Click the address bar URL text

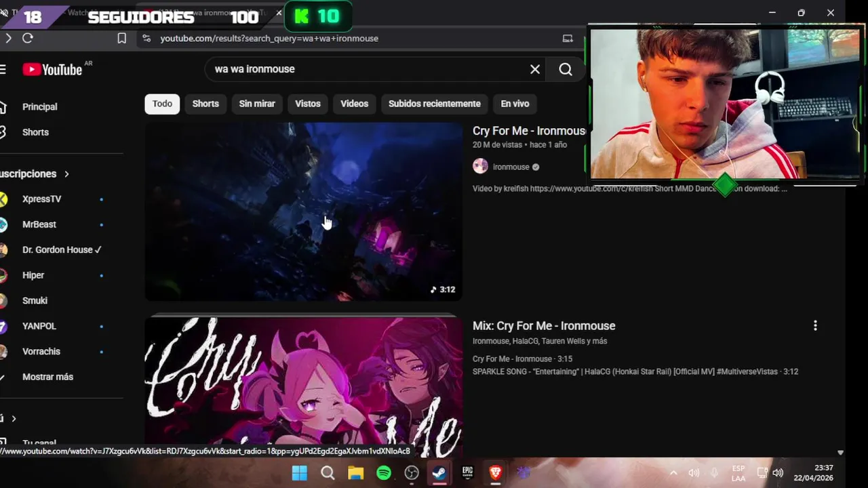coord(269,39)
